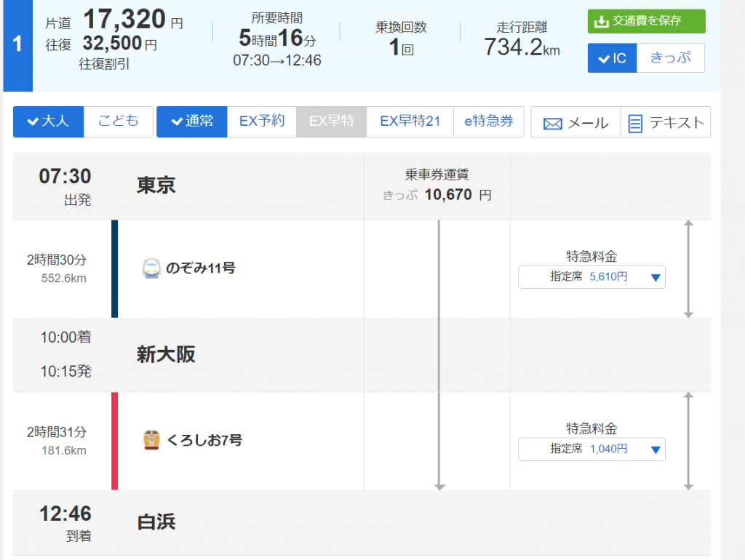Click the 10,670 円 ticket fare

(458, 195)
